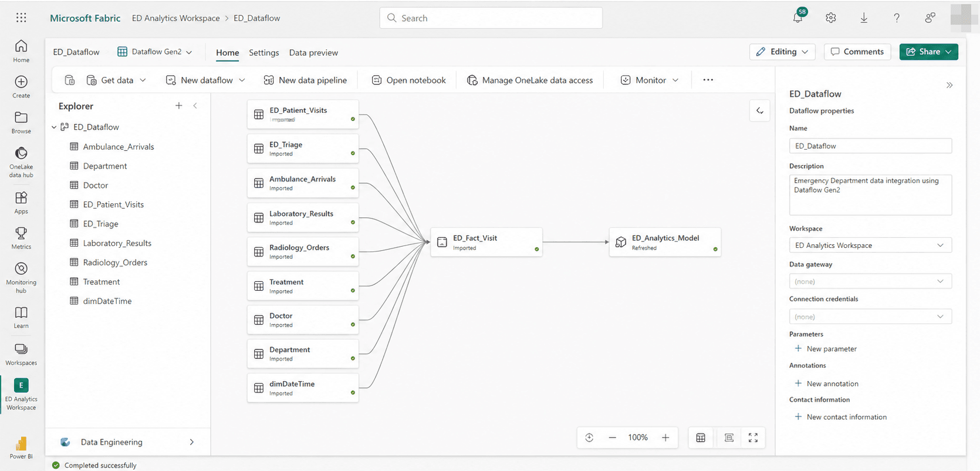The width and height of the screenshot is (980, 471).
Task: Click the fit-to-view layout icon
Action: (729, 438)
